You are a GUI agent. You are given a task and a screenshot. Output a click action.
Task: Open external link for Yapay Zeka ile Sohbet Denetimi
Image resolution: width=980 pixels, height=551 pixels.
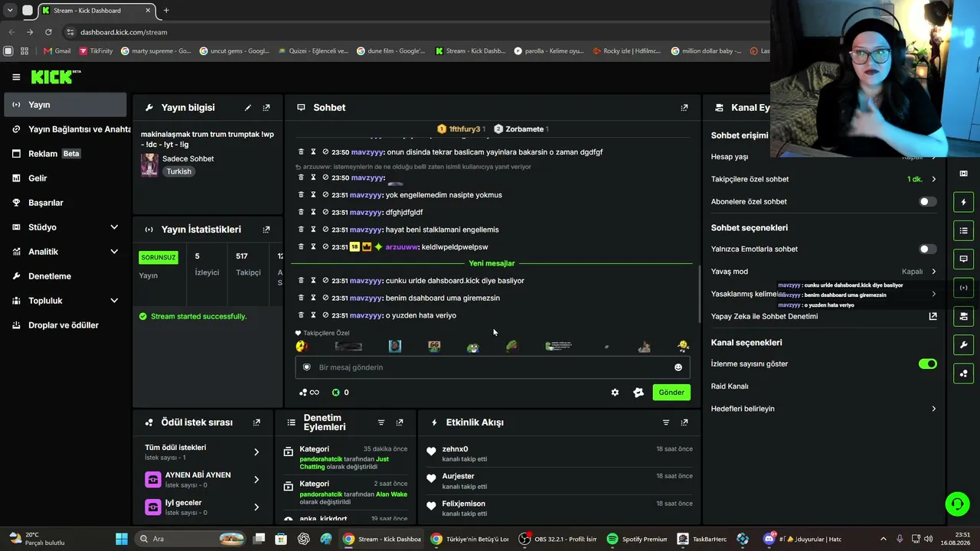tap(933, 316)
